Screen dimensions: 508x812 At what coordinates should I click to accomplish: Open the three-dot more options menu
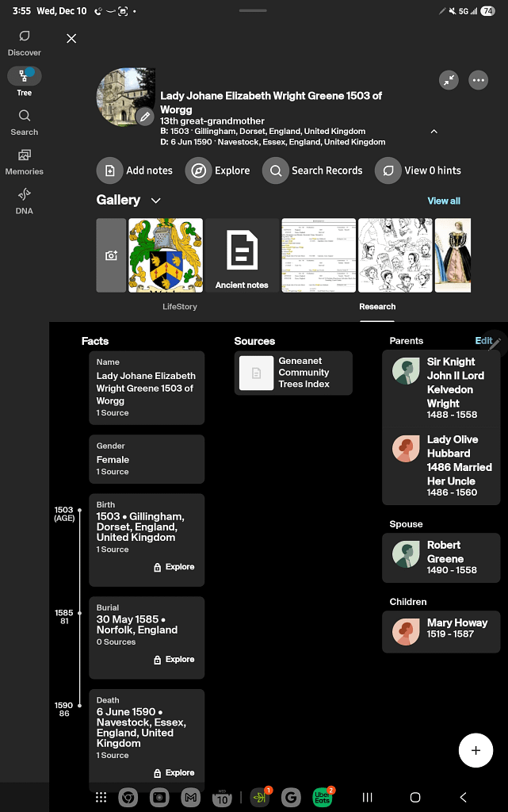(x=478, y=80)
